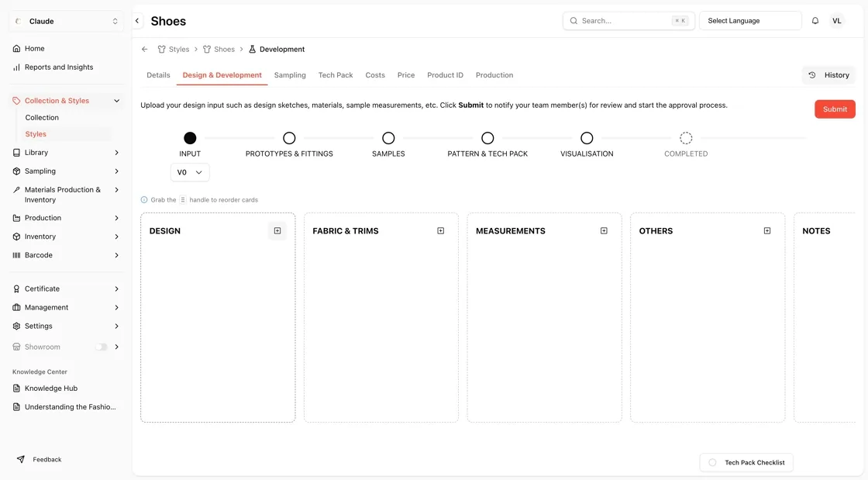Open Collection in the sidebar

42,118
